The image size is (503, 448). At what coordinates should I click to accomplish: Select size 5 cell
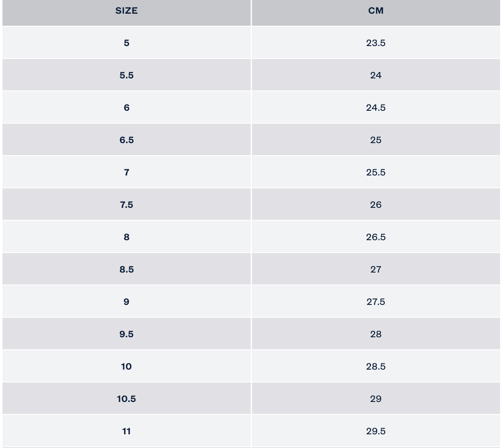click(127, 43)
